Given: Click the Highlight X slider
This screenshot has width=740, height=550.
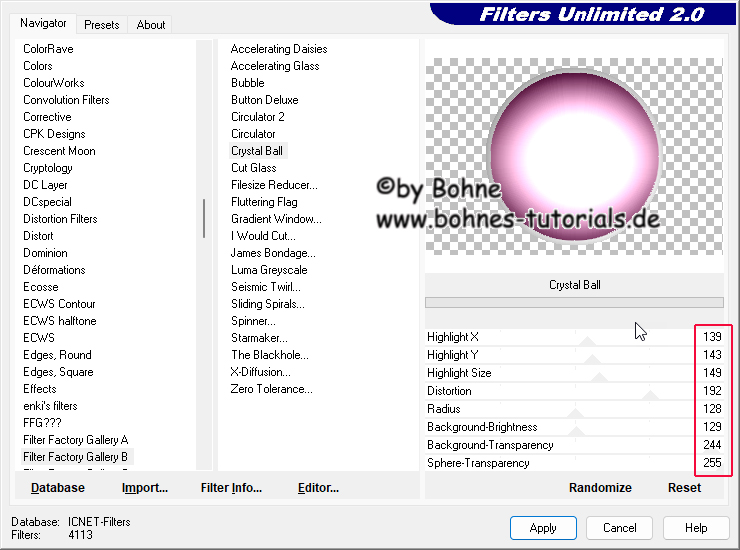Looking at the screenshot, I should tap(588, 338).
